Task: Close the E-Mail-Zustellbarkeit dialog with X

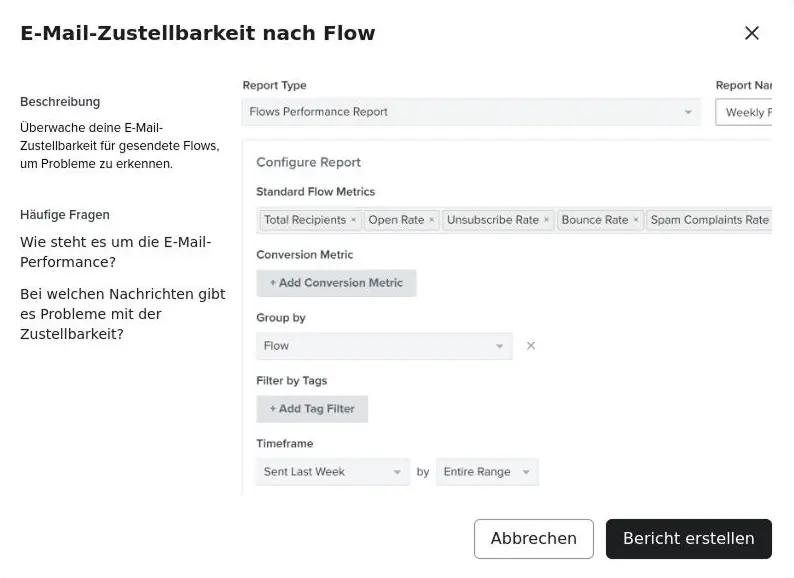Action: pyautogui.click(x=751, y=33)
